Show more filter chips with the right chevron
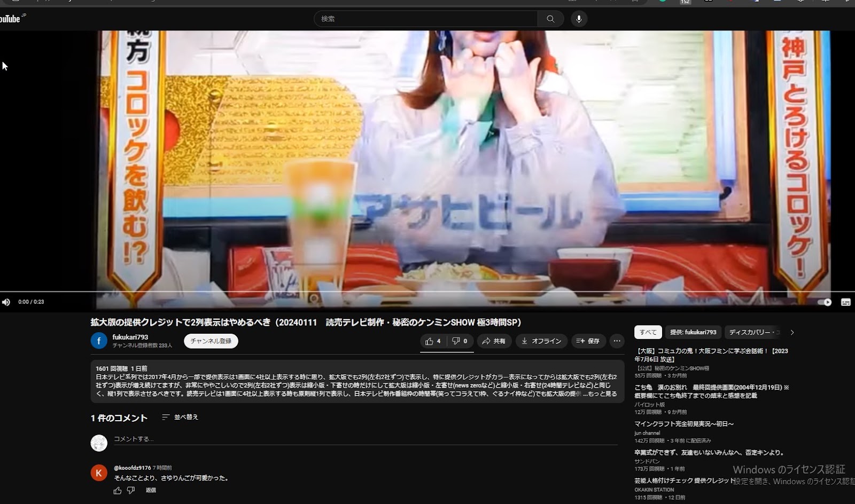 [x=792, y=332]
